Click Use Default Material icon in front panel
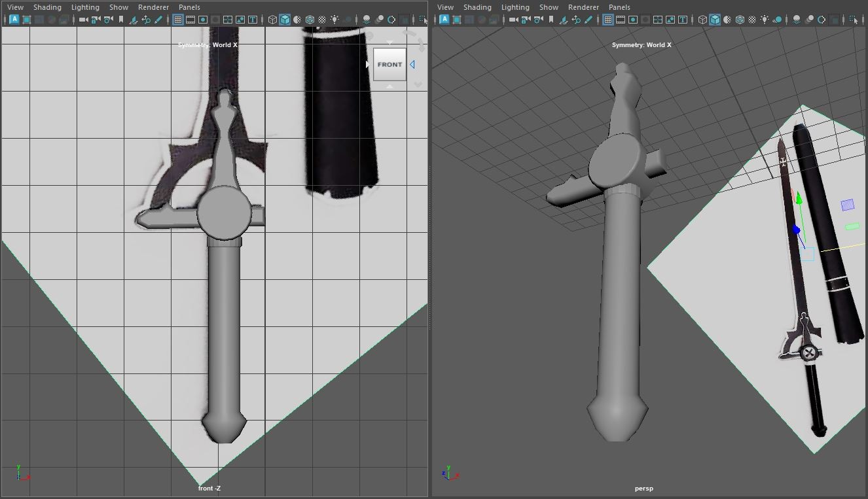Viewport: 868px width, 499px height. (298, 20)
